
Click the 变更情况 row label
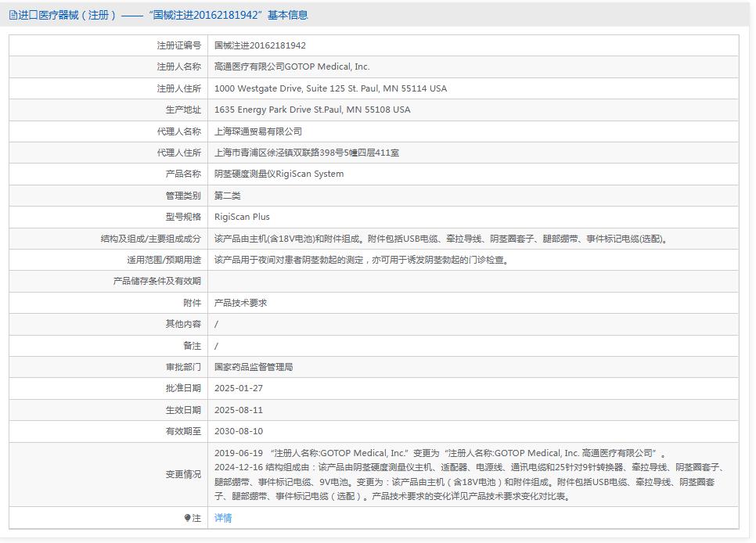183,474
